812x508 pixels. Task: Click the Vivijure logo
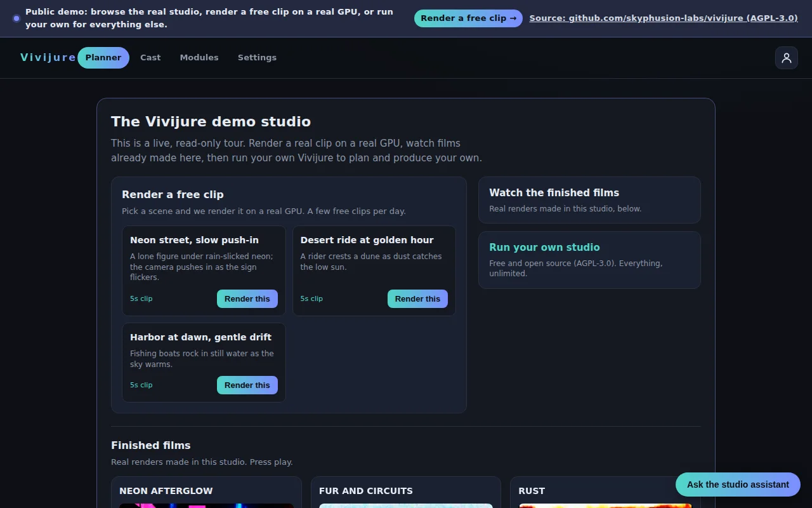coord(48,58)
